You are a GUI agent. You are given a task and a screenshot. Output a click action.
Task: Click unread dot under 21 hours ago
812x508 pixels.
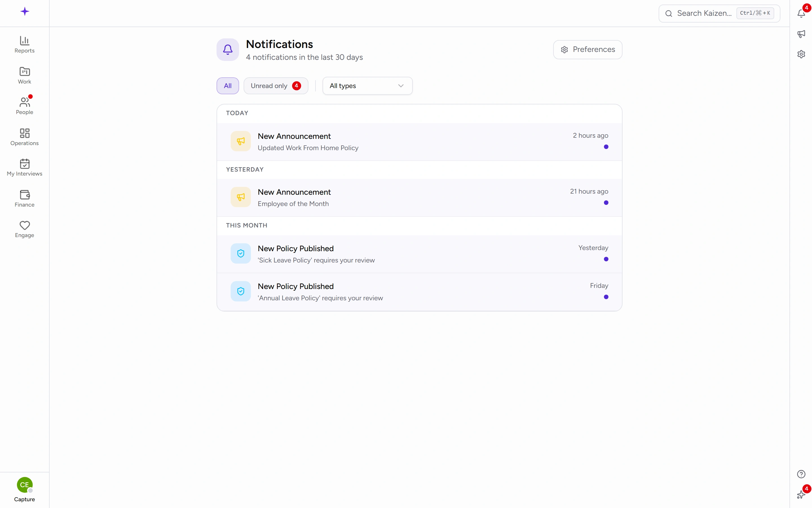click(x=606, y=203)
